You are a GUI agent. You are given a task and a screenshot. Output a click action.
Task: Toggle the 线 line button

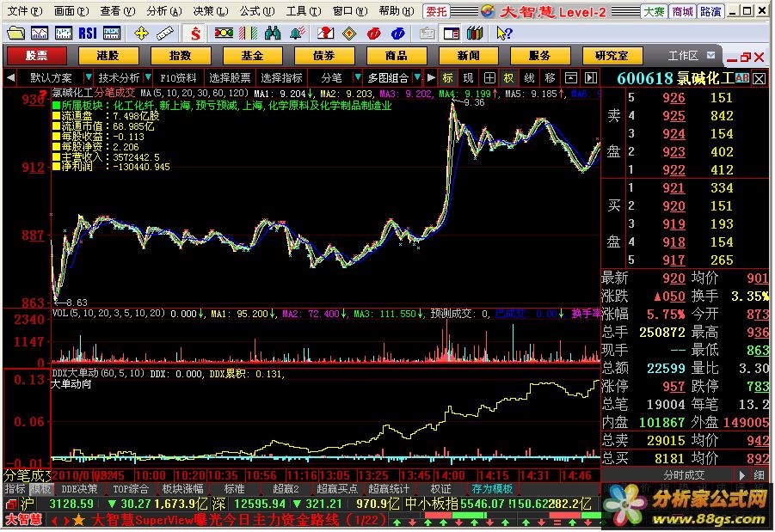coord(529,78)
